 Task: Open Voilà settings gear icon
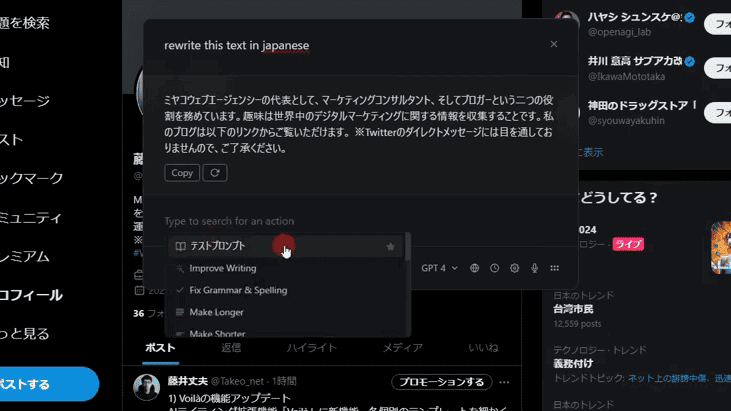514,268
